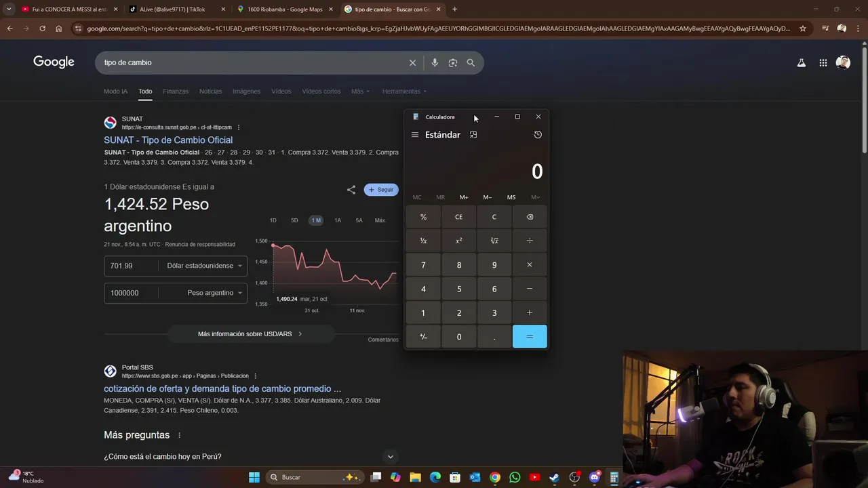Click the reciprocal 1/x key
This screenshot has width=868, height=488.
pos(423,241)
